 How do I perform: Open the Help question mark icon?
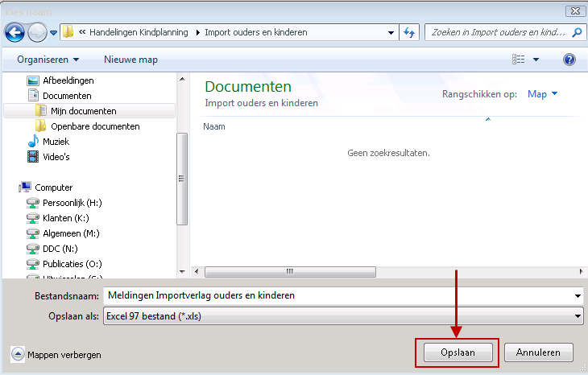(569, 60)
